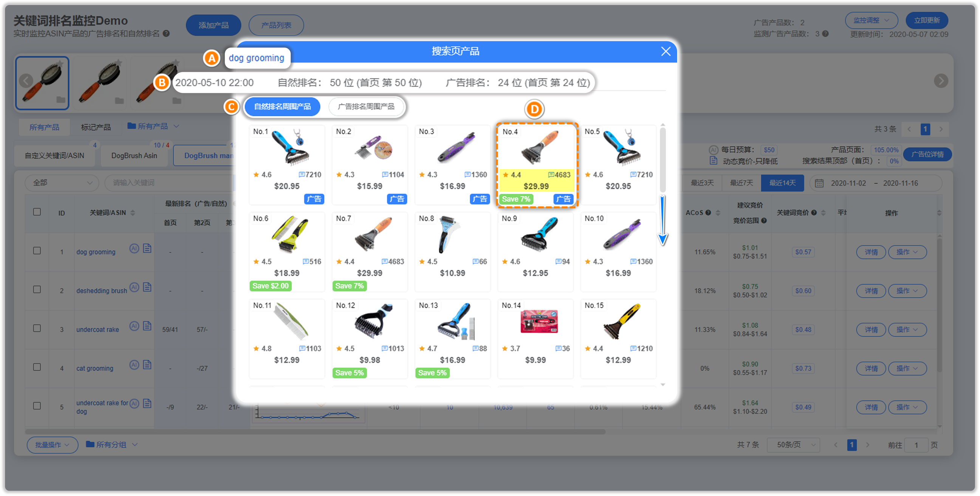
Task: Select checkbox for cat grooming row
Action: point(37,367)
